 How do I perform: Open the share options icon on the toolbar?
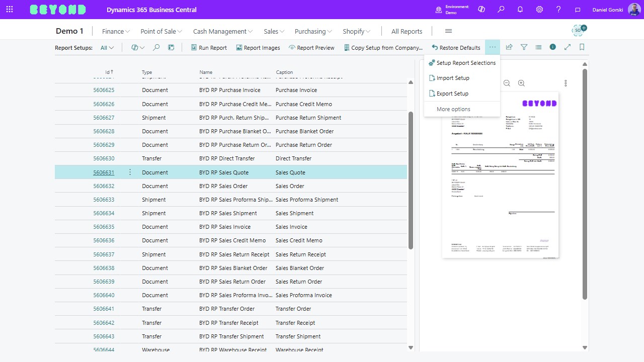click(509, 47)
